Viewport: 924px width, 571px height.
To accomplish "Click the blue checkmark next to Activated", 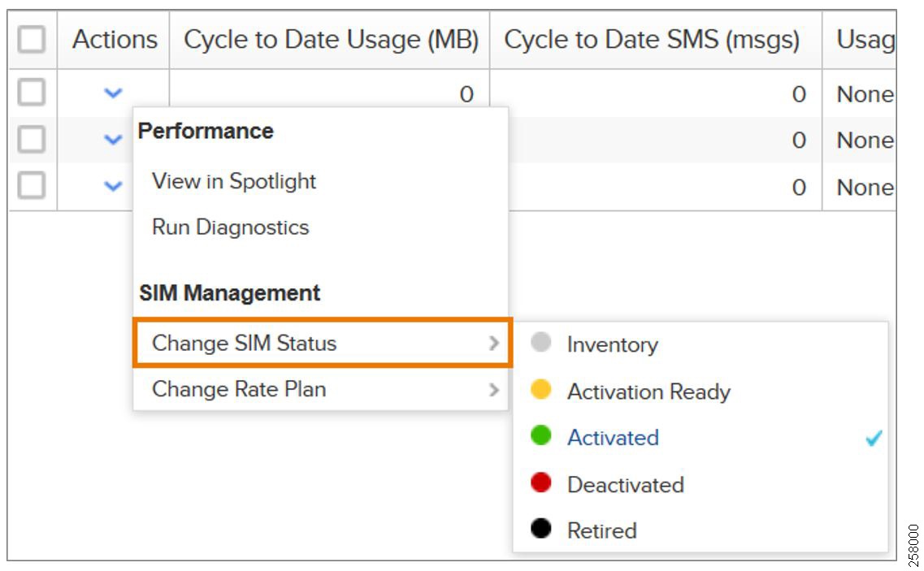I will pos(874,438).
